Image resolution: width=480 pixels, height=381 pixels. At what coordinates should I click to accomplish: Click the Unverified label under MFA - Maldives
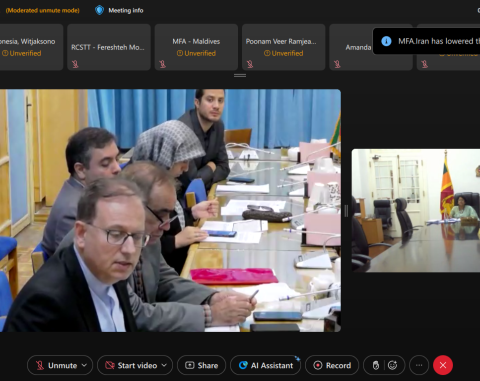coord(196,53)
